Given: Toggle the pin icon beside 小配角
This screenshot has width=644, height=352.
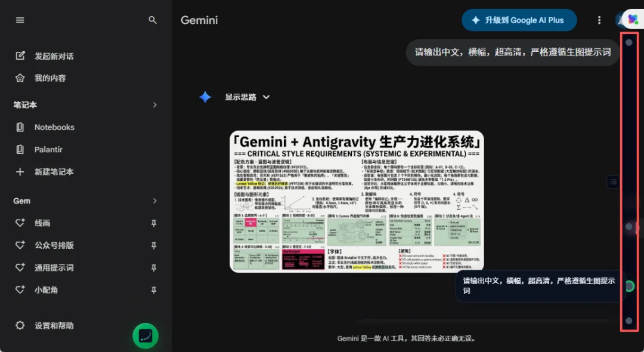Looking at the screenshot, I should pyautogui.click(x=154, y=290).
